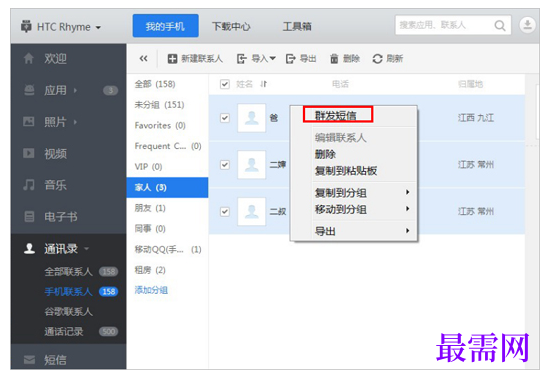This screenshot has width=548, height=379.
Task: Click the 通讯录 person icon
Action: [29, 249]
